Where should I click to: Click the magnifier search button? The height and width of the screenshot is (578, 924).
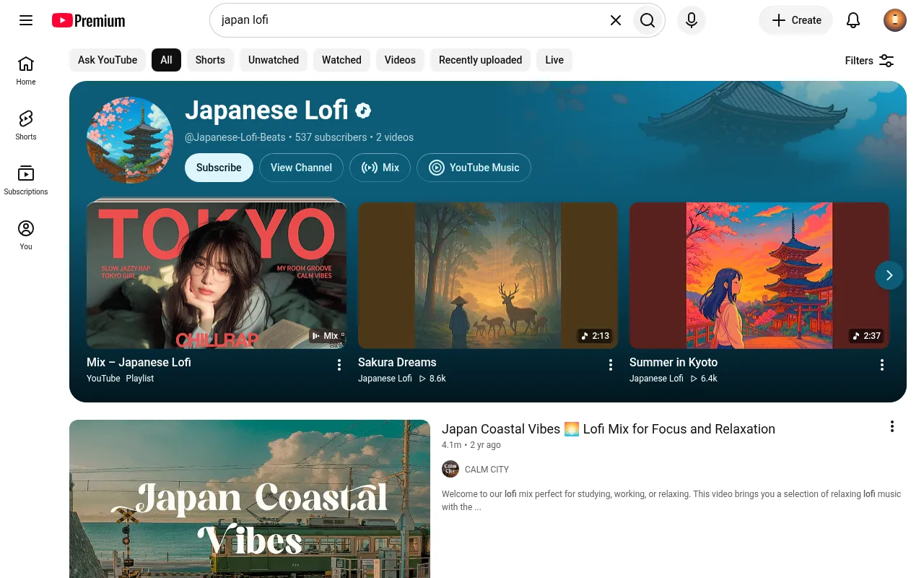648,20
